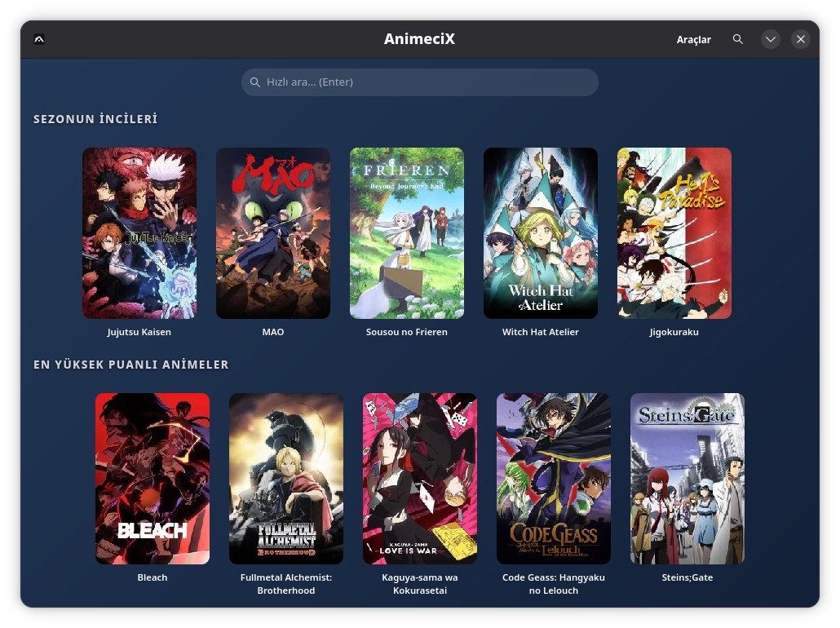This screenshot has height=628, width=840.
Task: Focus the Hızlı ara quick search field
Action: pos(419,82)
